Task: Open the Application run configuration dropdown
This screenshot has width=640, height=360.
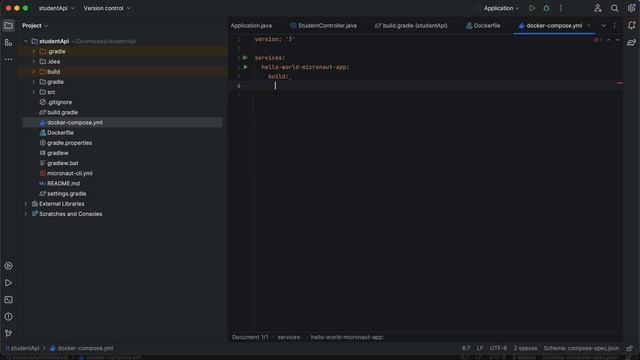Action: coord(501,8)
